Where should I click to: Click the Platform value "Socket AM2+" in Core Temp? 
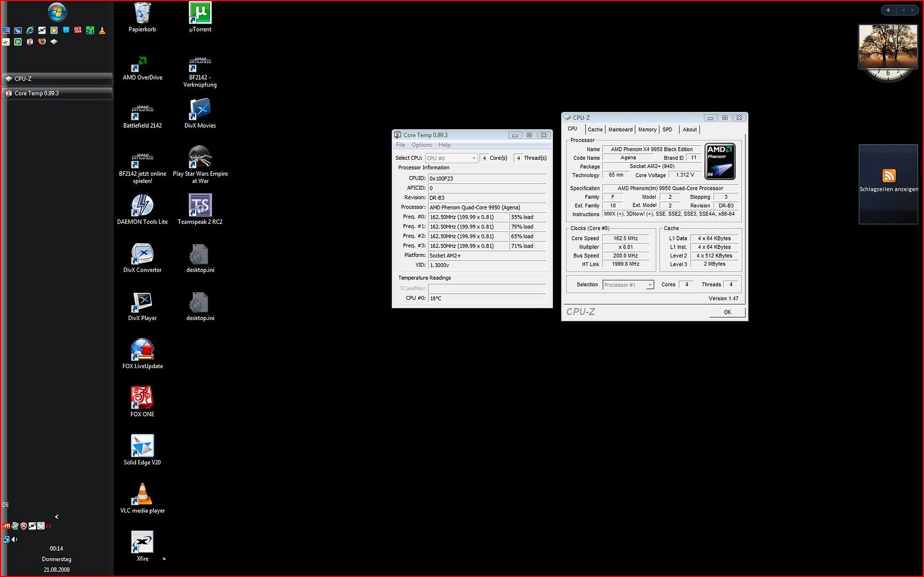(x=487, y=255)
